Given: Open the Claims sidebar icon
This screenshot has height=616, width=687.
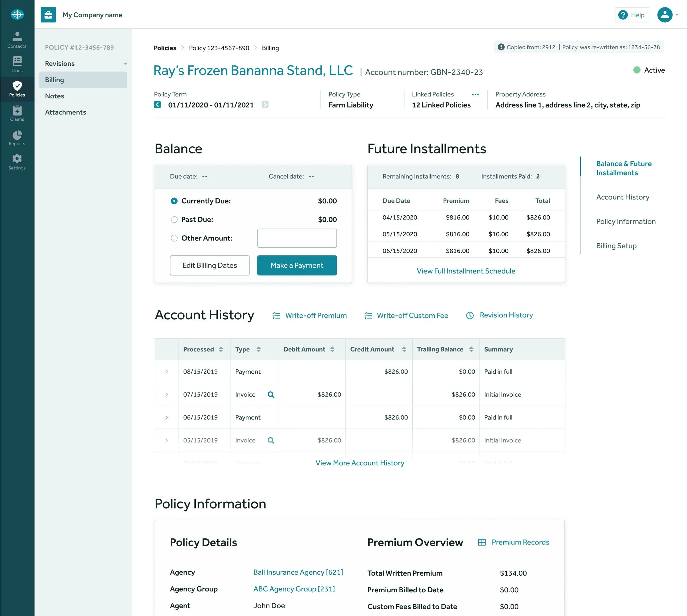Looking at the screenshot, I should pos(17,113).
